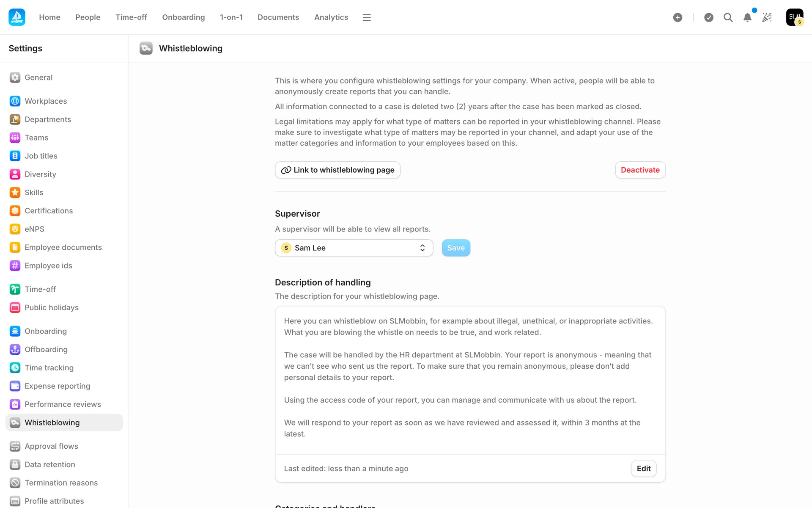Open Approval flows settings
812x508 pixels.
pos(51,446)
